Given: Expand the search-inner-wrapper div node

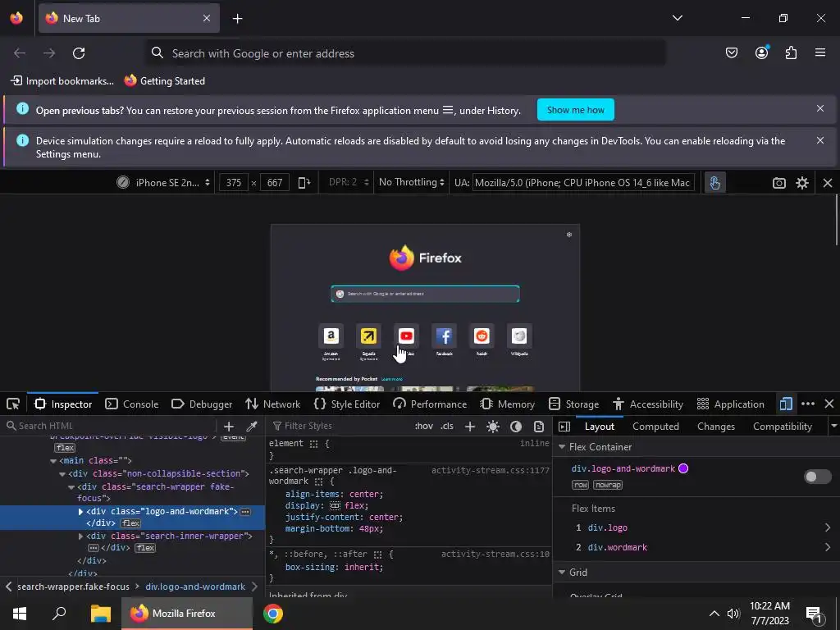Looking at the screenshot, I should pos(81,536).
